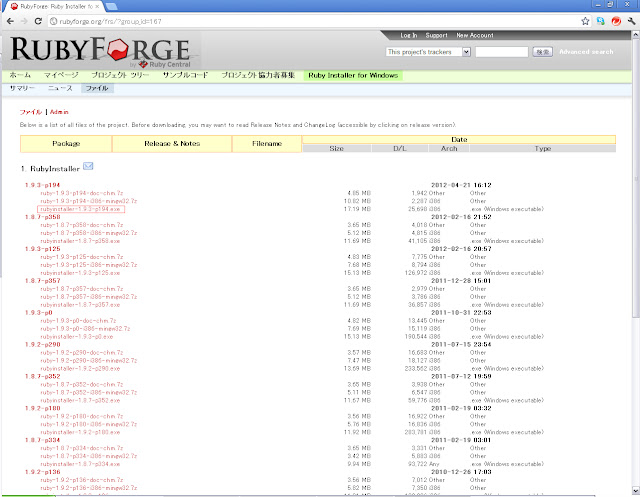
Task: Download ruby-1.9.2-p290-i386-mingw32.7z
Action: click(x=89, y=360)
